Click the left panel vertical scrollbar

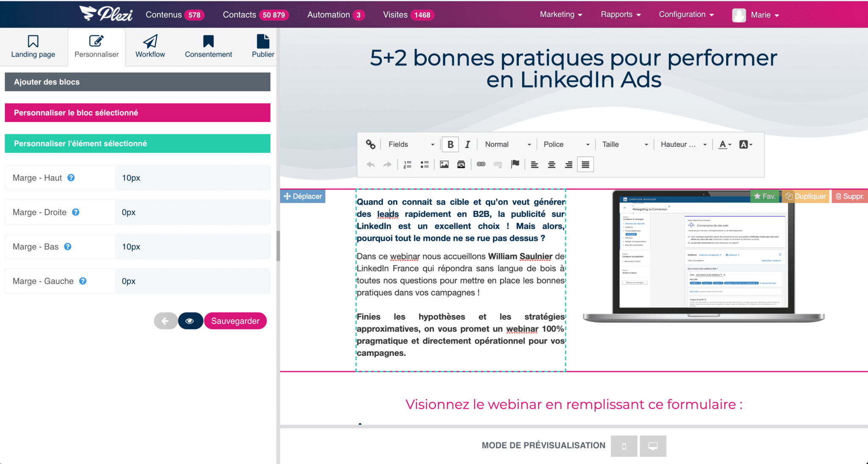click(278, 246)
